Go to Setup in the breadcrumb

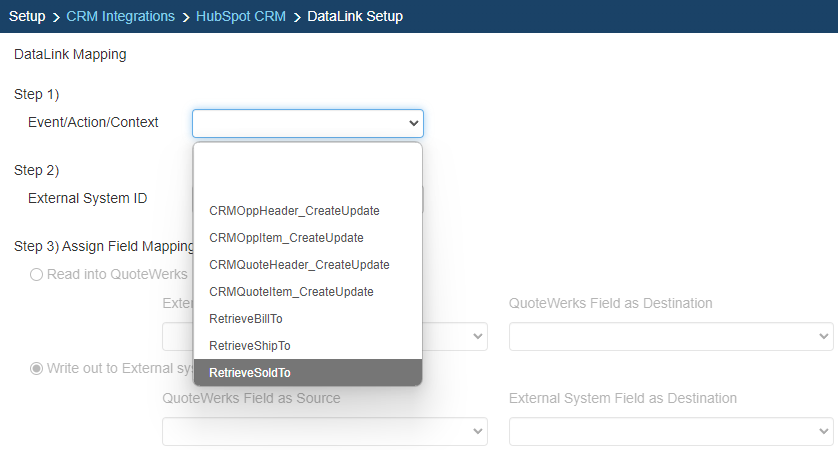pyautogui.click(x=27, y=16)
